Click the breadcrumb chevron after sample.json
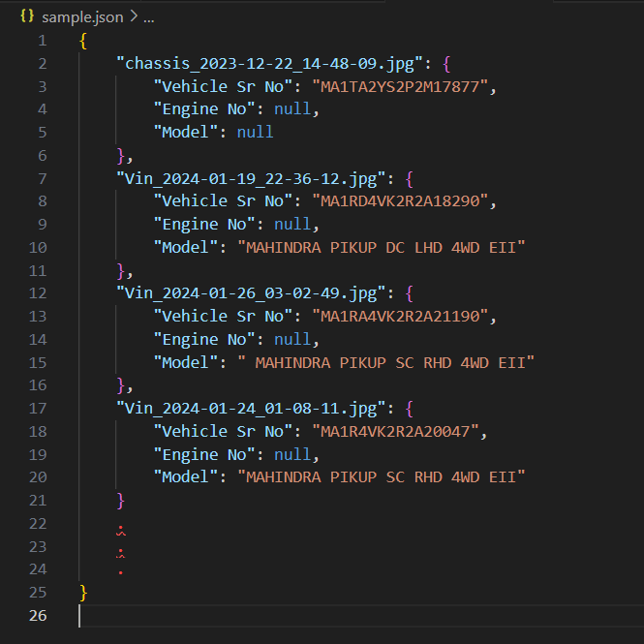Screen dimensions: 644x644 134,16
